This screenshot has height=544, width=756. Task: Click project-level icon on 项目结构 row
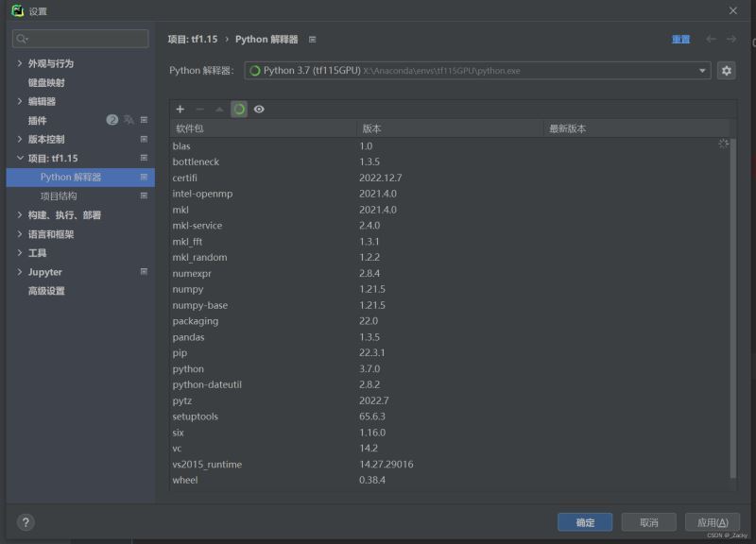coord(144,195)
